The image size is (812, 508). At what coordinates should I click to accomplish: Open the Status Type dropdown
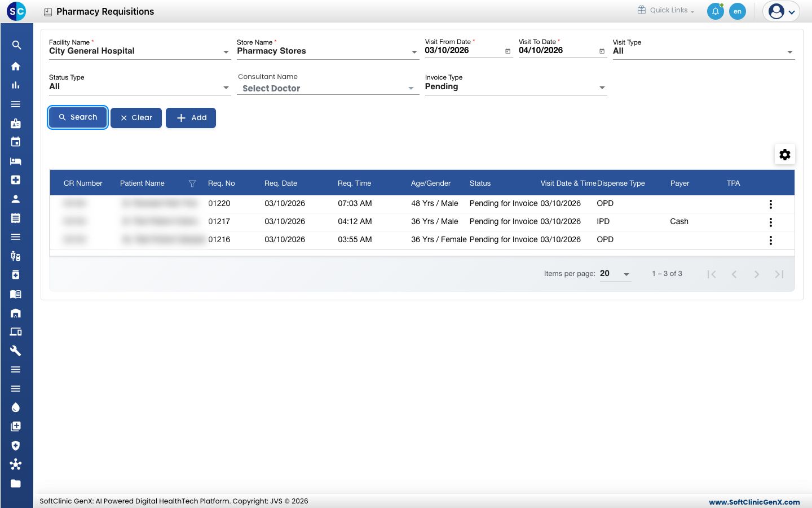(x=140, y=86)
